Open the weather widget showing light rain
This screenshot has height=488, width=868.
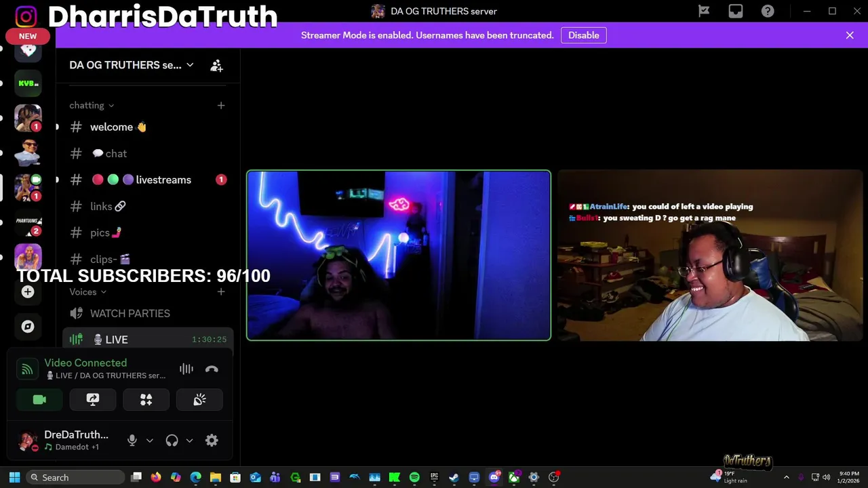pyautogui.click(x=730, y=477)
